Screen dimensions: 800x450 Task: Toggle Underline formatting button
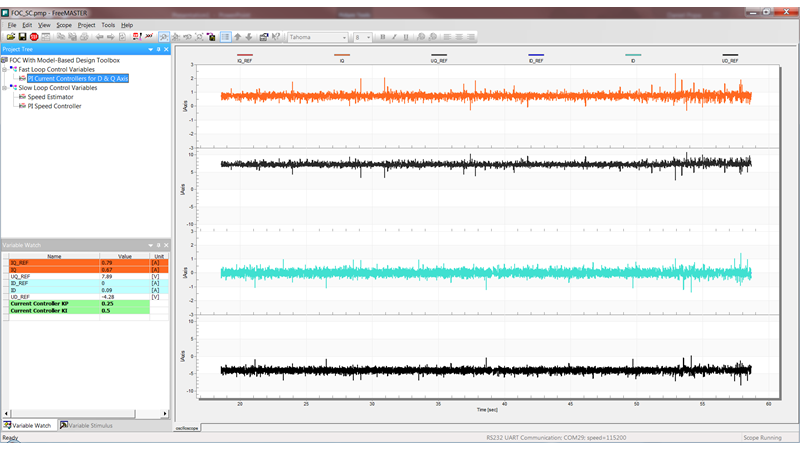(406, 37)
